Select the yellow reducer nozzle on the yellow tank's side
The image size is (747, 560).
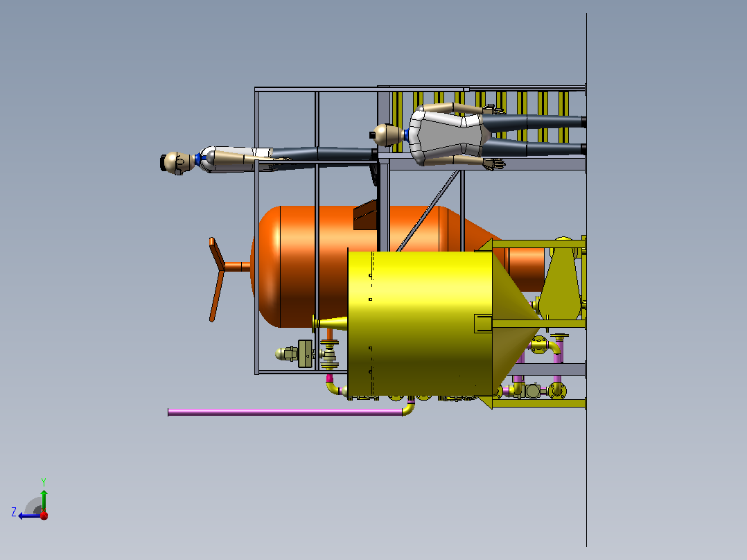330,324
